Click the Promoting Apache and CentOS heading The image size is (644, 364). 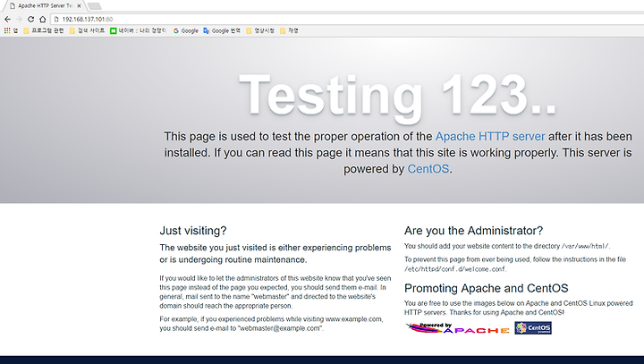pos(487,288)
